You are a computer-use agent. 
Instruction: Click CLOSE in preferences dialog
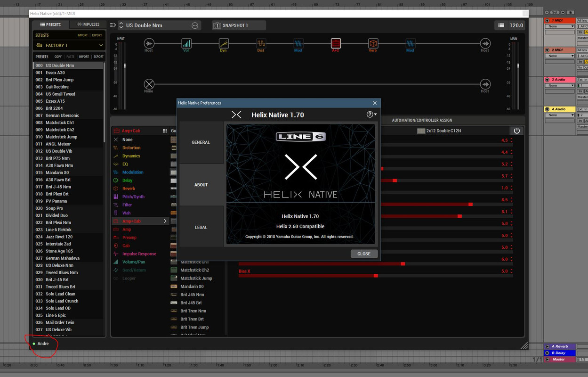coord(364,254)
